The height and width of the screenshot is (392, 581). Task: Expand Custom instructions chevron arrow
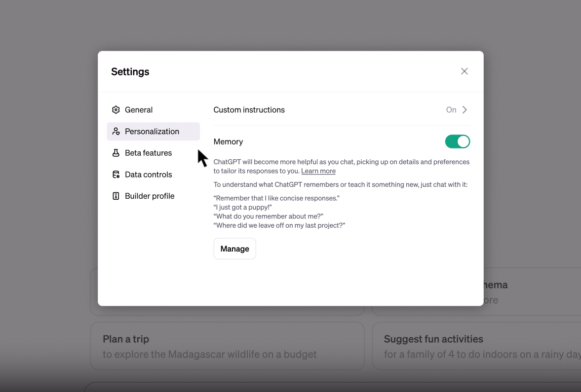coord(465,110)
